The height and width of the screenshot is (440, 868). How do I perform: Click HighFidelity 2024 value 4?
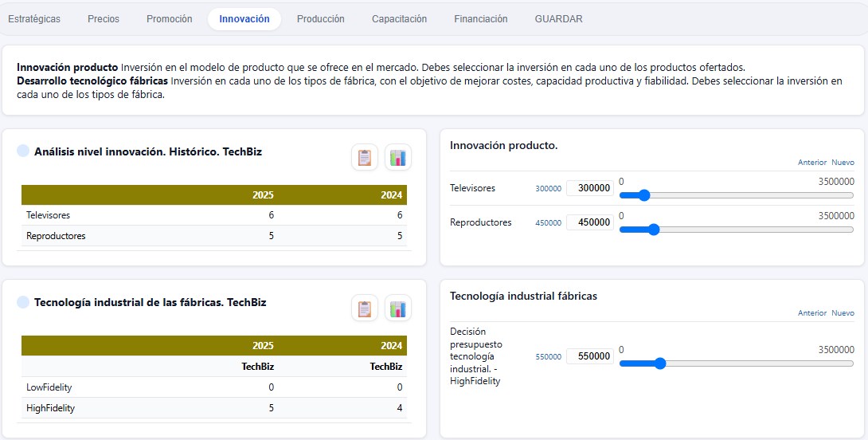coord(400,408)
